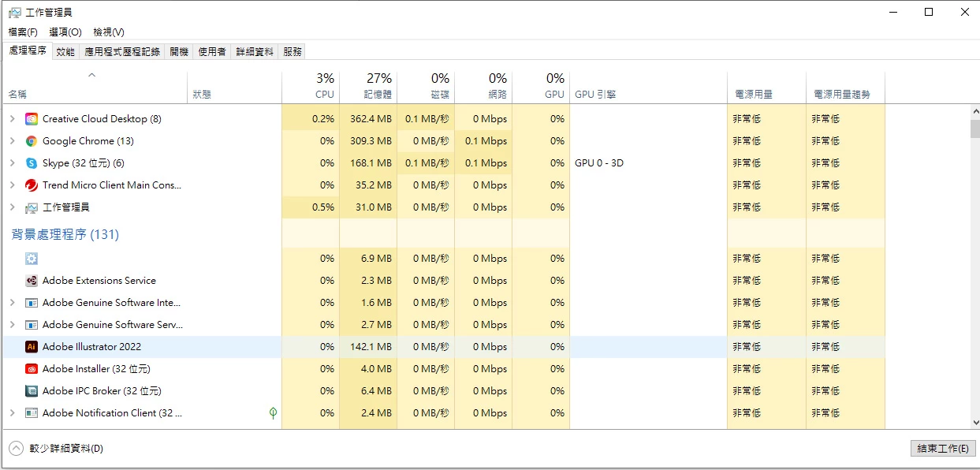Viewport: 980px width, 470px height.
Task: Click the Adobe Installer process icon
Action: (x=32, y=369)
